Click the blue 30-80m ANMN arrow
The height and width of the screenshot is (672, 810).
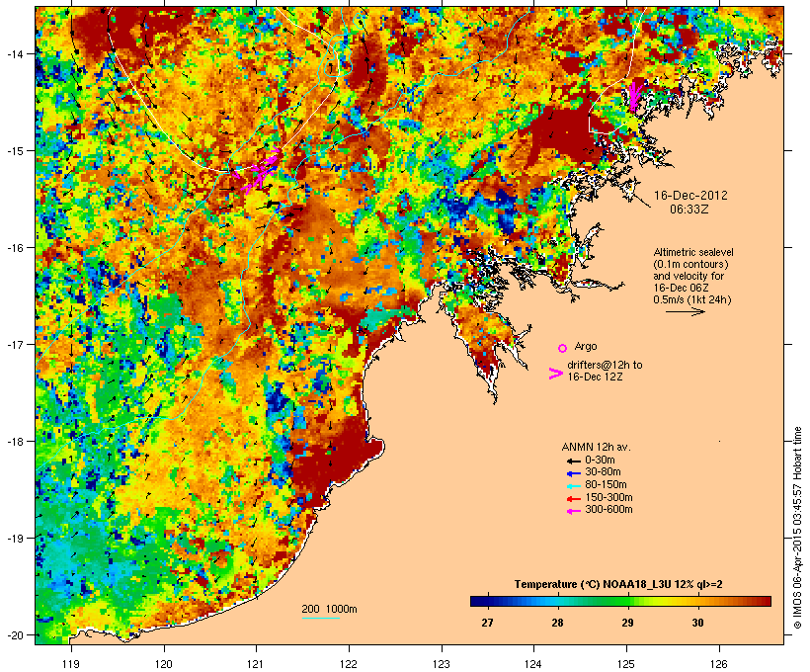[574, 473]
